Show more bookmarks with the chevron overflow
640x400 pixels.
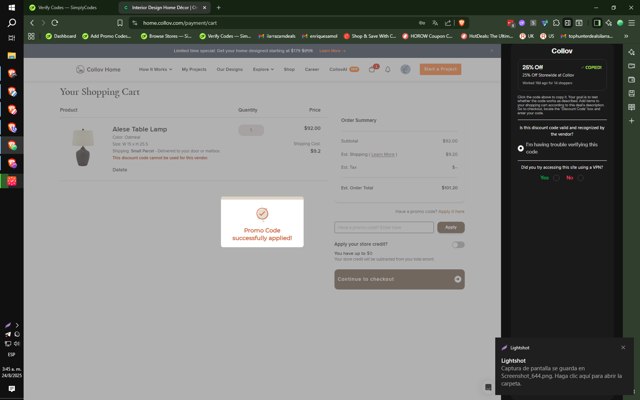[x=626, y=36]
